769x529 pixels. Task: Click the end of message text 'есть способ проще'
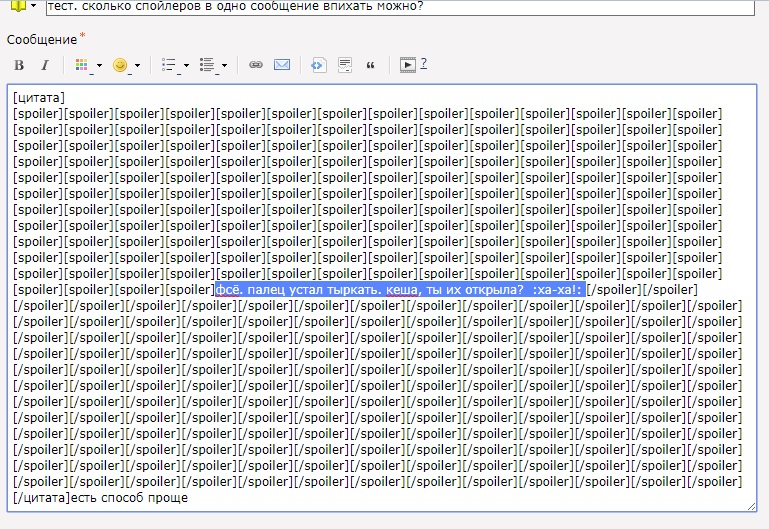(188, 497)
